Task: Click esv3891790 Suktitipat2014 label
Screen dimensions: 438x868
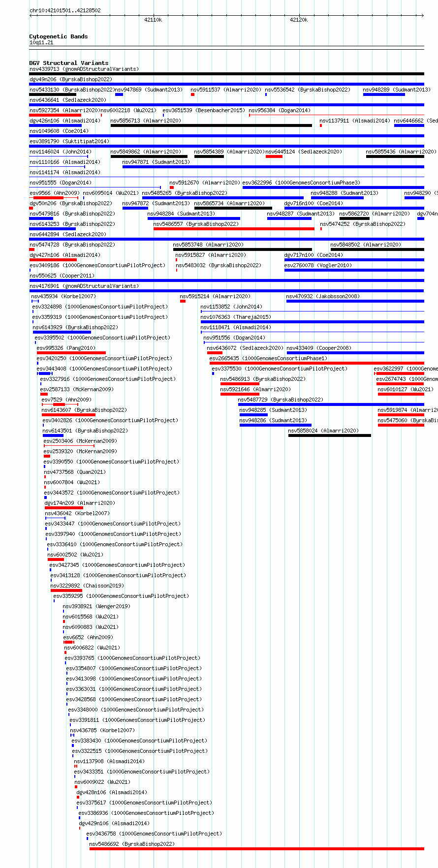Action: pos(69,141)
